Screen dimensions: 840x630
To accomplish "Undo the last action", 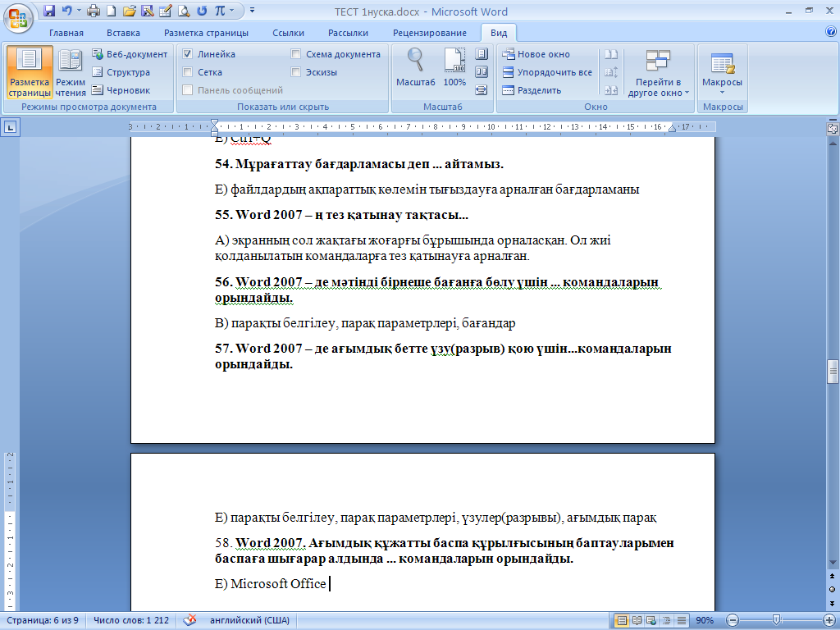I will pyautogui.click(x=67, y=11).
